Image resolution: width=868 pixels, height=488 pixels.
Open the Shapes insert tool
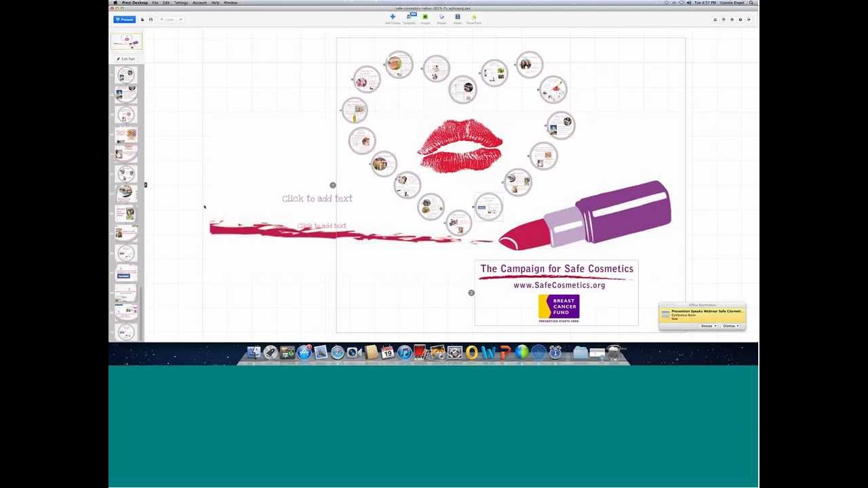tap(441, 19)
